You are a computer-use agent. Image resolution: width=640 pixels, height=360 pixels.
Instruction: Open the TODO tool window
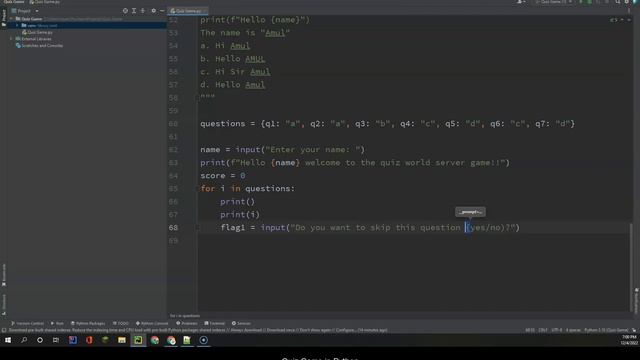121,323
